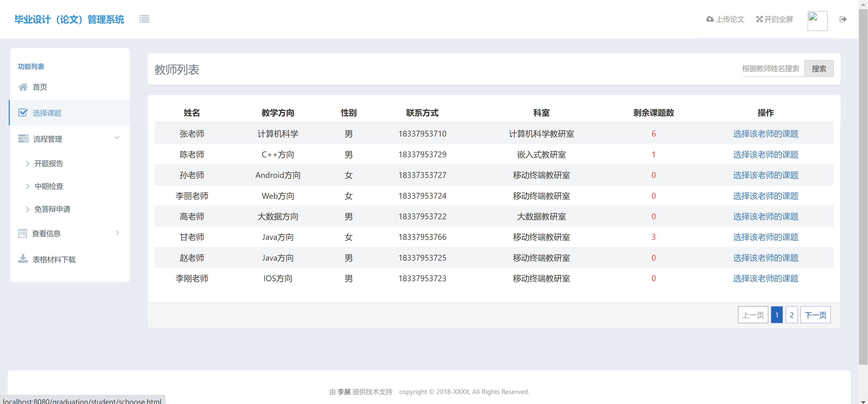
Task: Click the home icon beside 首页
Action: pyautogui.click(x=23, y=87)
